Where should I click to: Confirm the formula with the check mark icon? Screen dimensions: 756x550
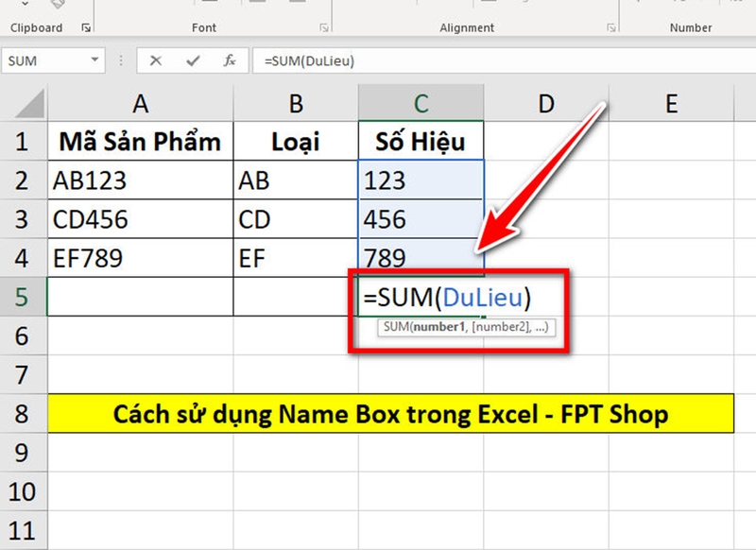click(x=192, y=60)
